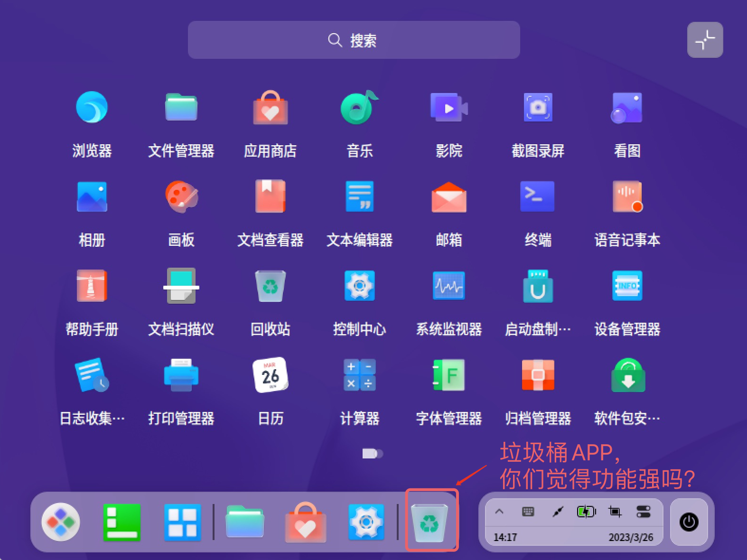Image resolution: width=747 pixels, height=560 pixels.
Task: Click the 2023/3/26 date in the tray
Action: [631, 537]
